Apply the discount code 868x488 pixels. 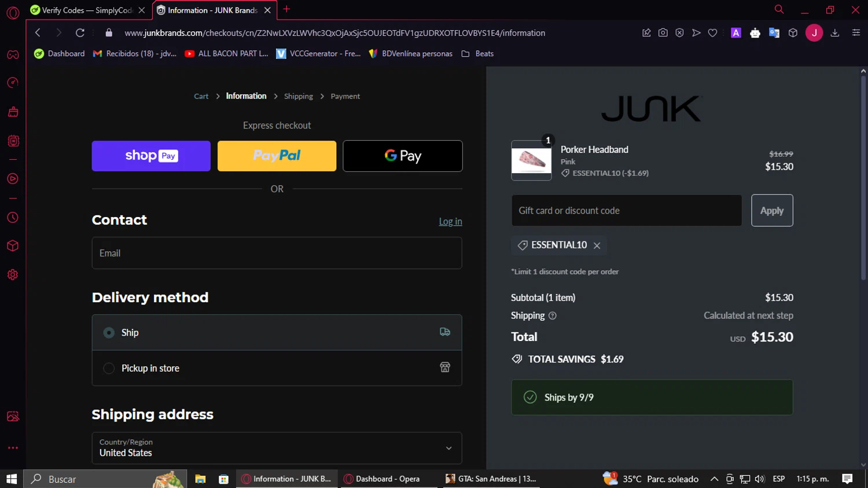pos(772,211)
